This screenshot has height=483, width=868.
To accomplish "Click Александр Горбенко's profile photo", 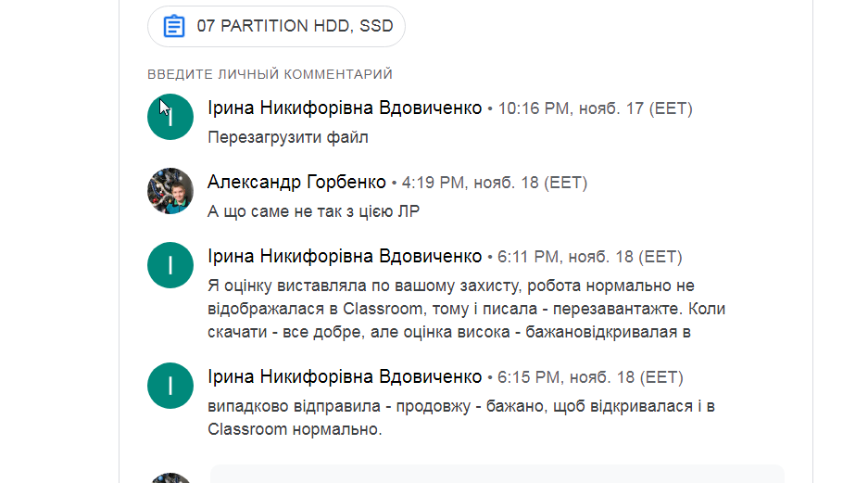I will click(170, 191).
